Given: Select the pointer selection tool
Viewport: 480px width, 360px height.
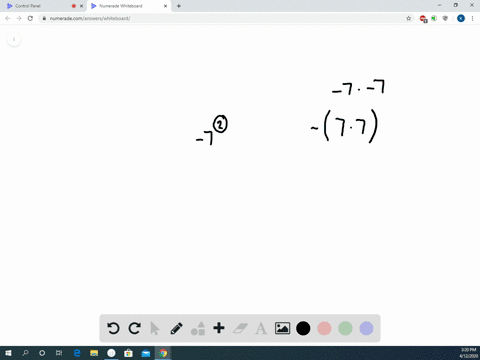Looking at the screenshot, I should tap(155, 328).
